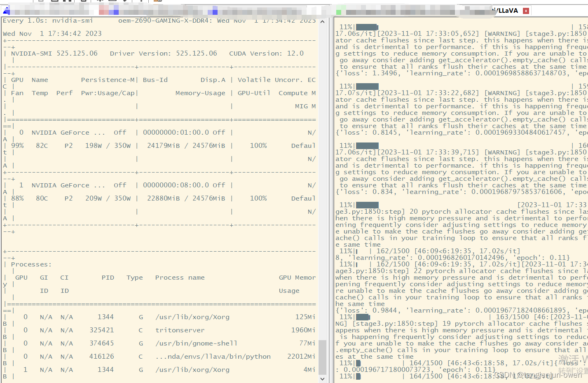The width and height of the screenshot is (588, 383).
Task: Click the 'NVIDIA-SMI 525.125.06' text
Action: pyautogui.click(x=54, y=54)
